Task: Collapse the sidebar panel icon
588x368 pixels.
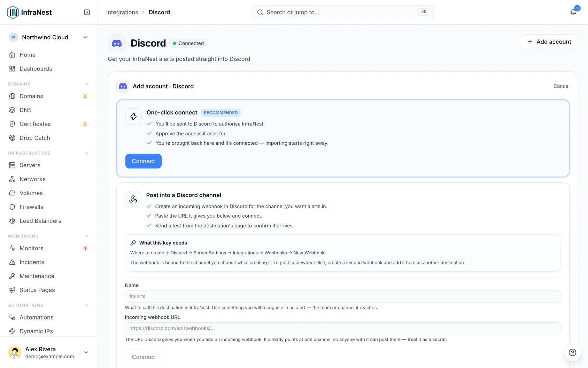Action: pos(87,12)
